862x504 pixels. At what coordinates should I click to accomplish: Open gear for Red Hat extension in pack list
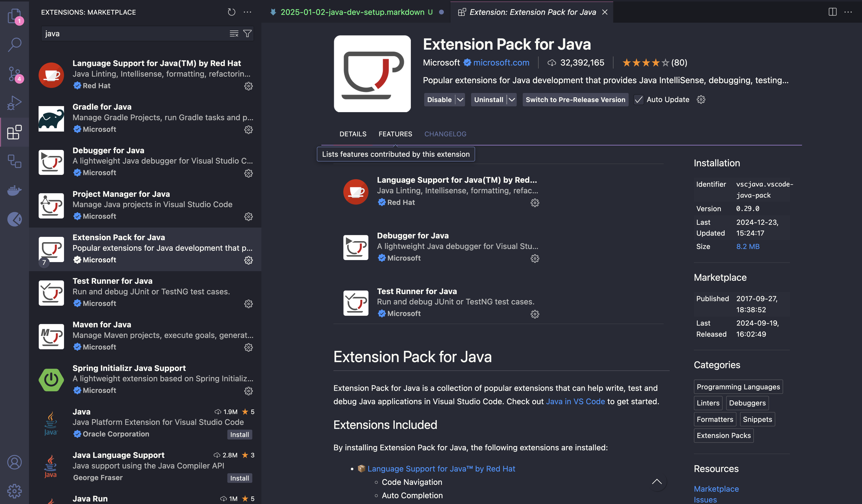tap(535, 203)
